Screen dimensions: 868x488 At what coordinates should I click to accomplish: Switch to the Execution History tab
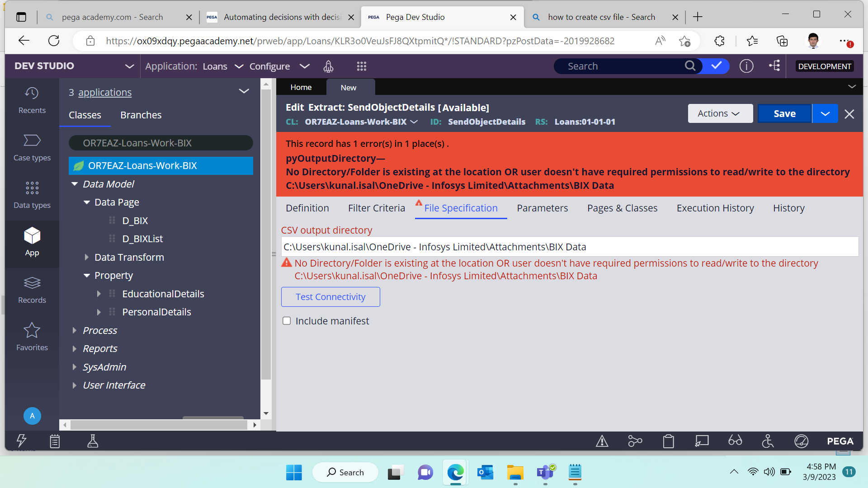[715, 208]
